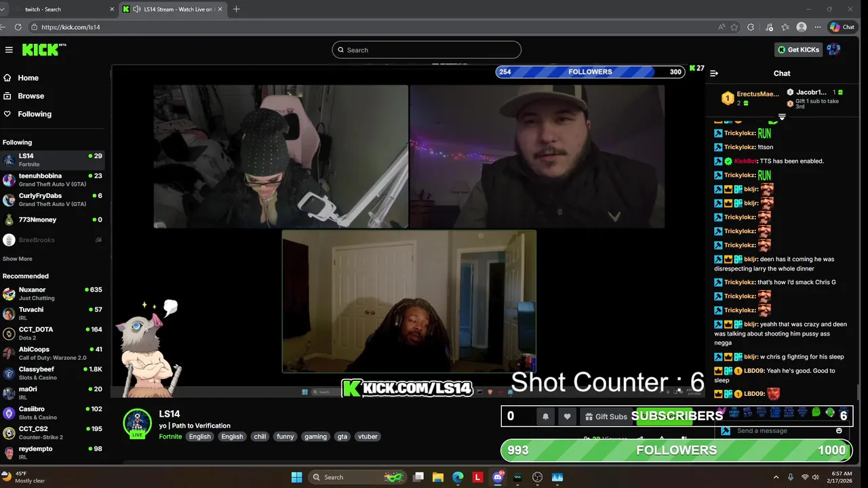The height and width of the screenshot is (488, 868).
Task: Open the user profile avatar menu
Action: click(x=834, y=49)
